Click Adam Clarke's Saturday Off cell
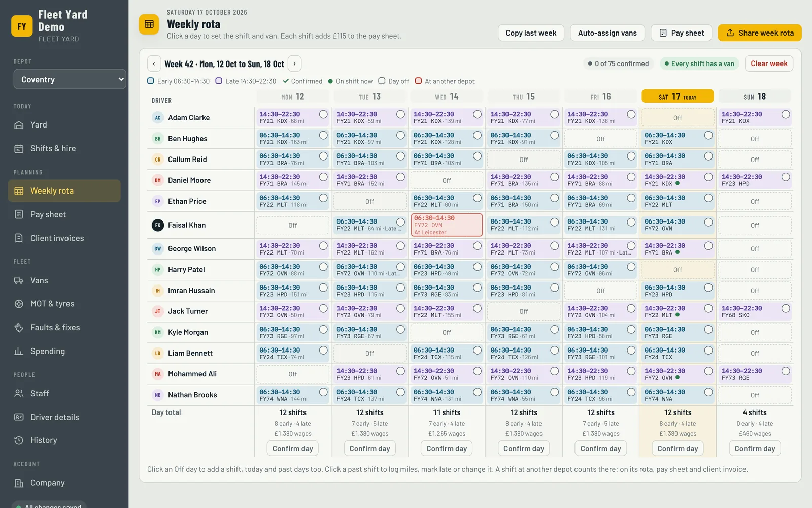Viewport: 812px width, 508px height. [678, 118]
